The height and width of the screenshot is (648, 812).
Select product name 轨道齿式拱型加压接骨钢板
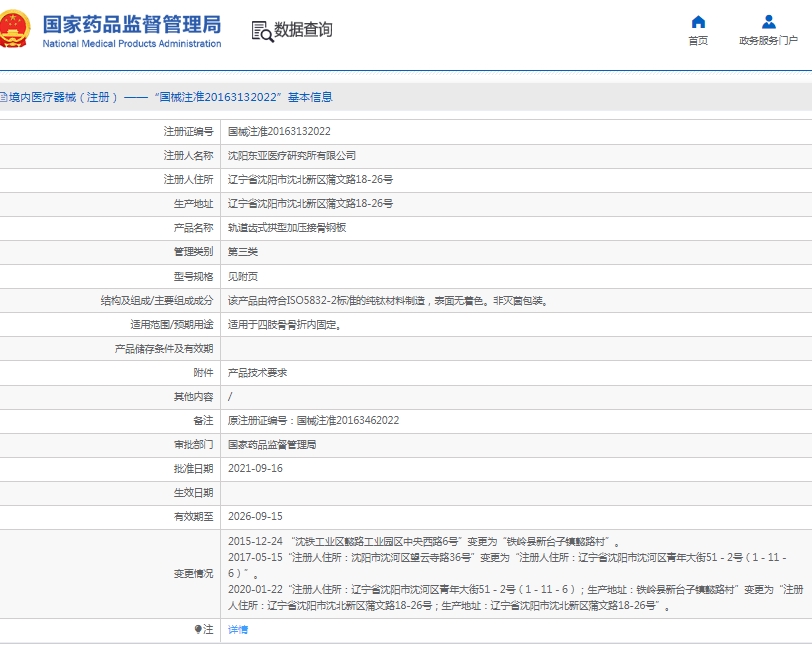point(287,228)
